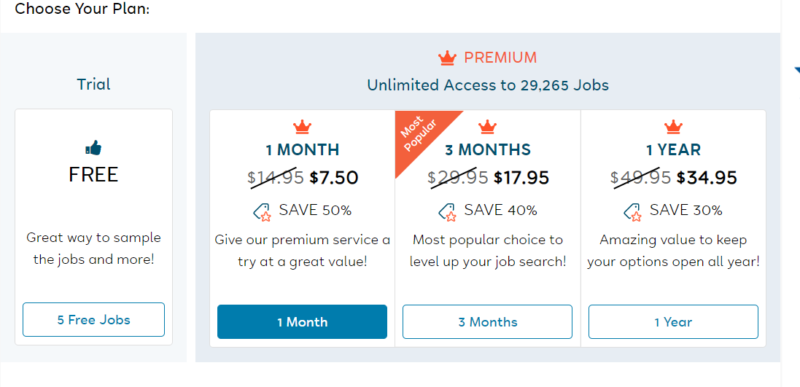This screenshot has width=800, height=387.
Task: Choose the 5 Free Jobs button
Action: [93, 320]
